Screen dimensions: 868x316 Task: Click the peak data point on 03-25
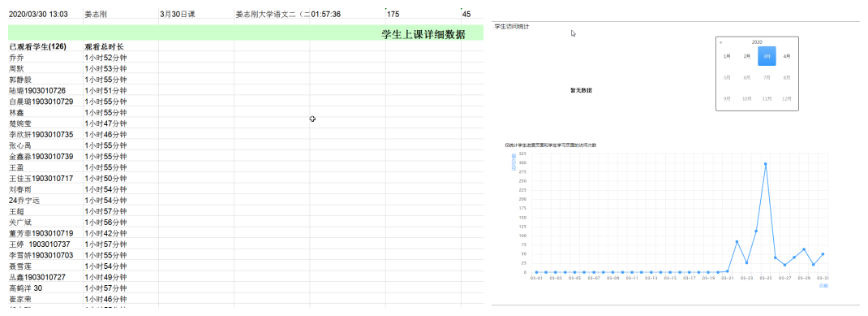click(x=766, y=164)
